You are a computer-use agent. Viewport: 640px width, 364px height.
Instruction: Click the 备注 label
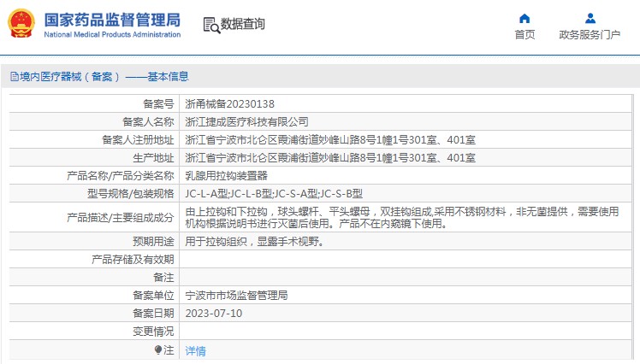click(x=163, y=277)
